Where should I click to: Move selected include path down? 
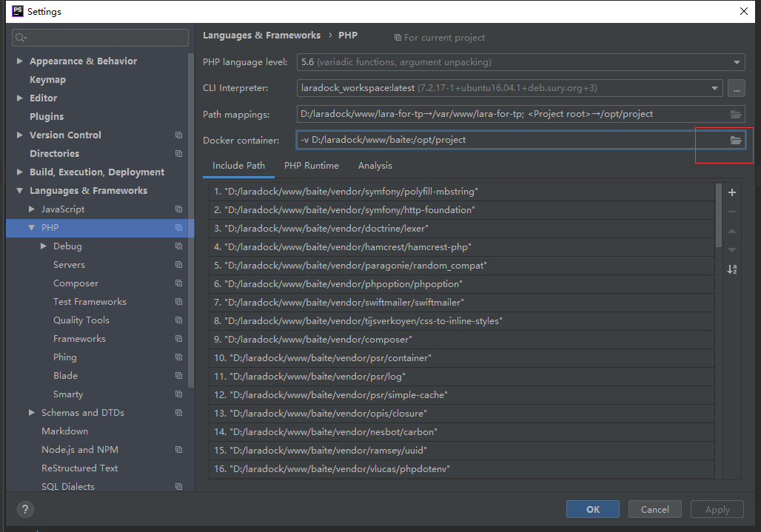pos(732,250)
